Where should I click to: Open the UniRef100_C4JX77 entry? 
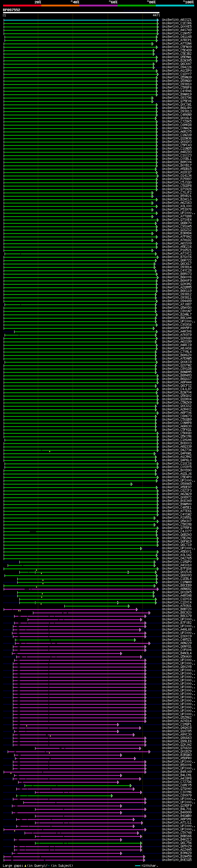tap(177, 531)
